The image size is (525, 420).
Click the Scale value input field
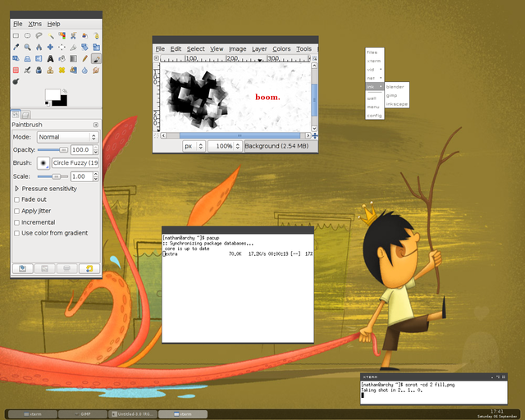pyautogui.click(x=80, y=176)
